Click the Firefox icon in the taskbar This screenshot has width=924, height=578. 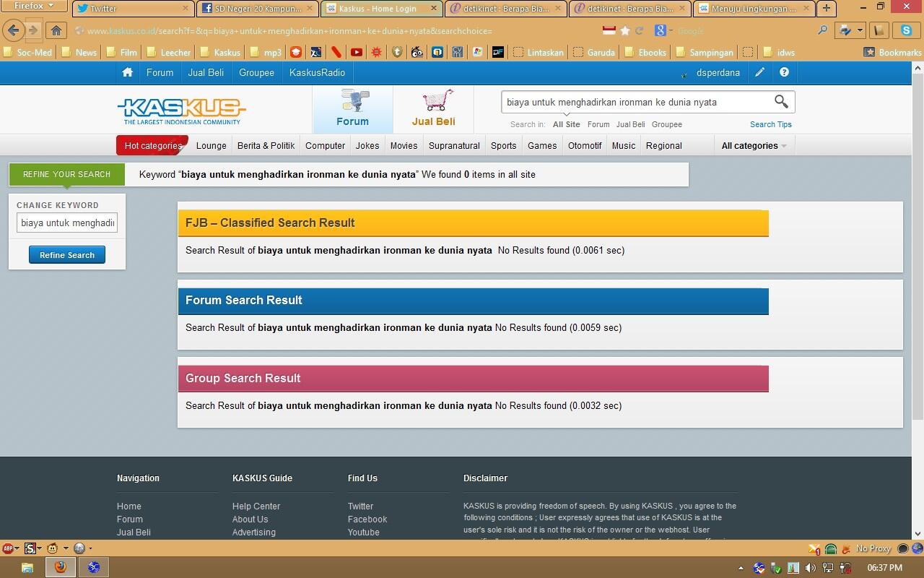click(61, 567)
